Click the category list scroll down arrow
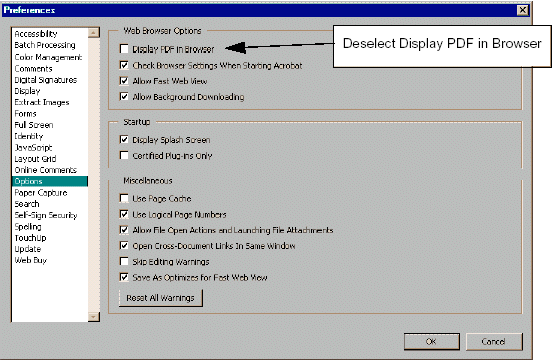This screenshot has height=361, width=554. pos(94,316)
